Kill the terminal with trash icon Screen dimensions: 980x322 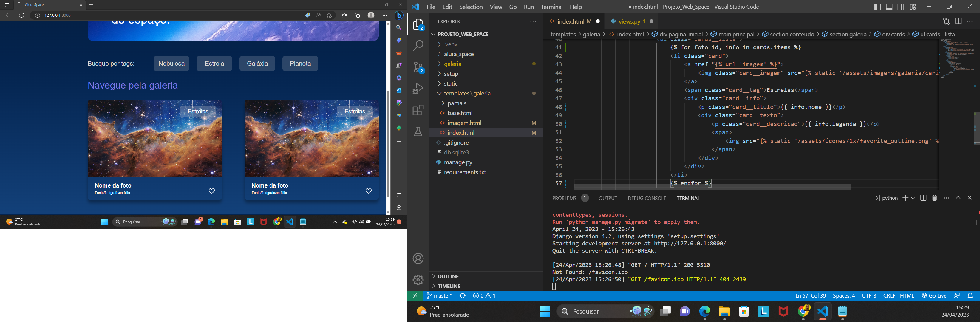[x=935, y=198]
